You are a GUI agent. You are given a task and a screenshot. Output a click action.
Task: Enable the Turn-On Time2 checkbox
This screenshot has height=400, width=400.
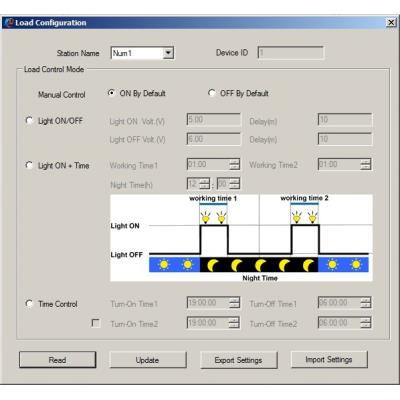(96, 323)
